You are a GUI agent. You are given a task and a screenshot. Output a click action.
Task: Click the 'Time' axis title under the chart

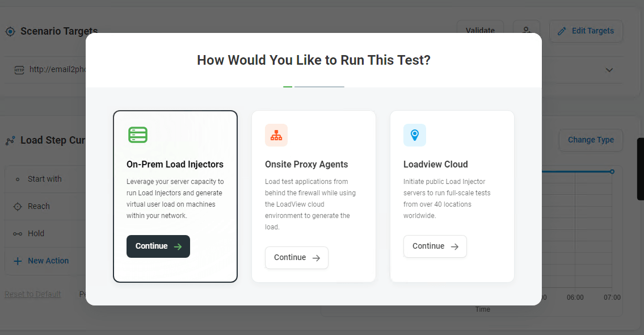click(x=483, y=309)
